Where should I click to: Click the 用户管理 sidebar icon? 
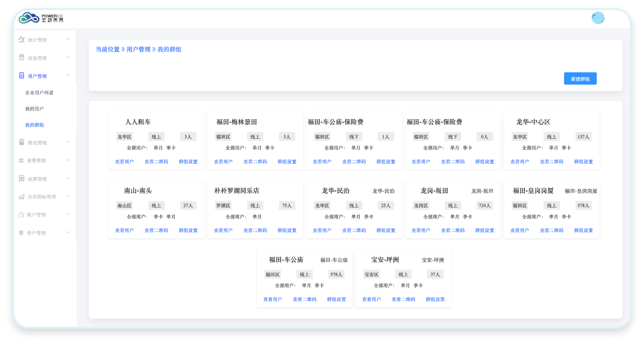pyautogui.click(x=22, y=76)
